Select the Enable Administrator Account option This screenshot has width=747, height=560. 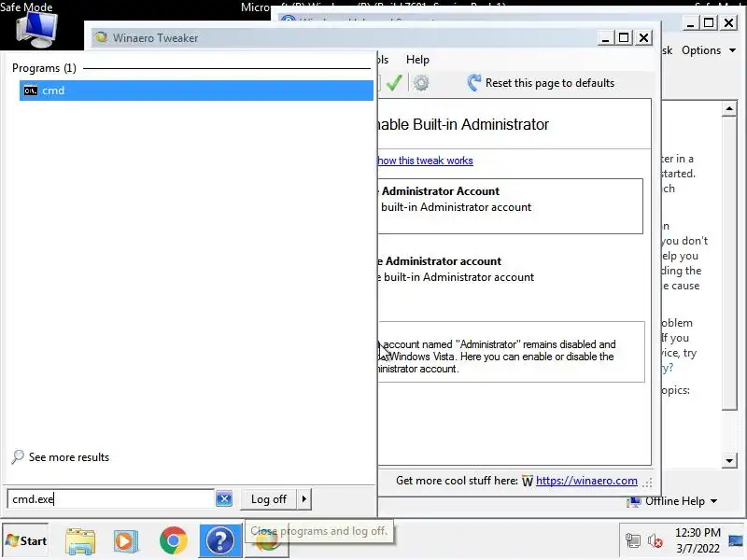click(510, 206)
